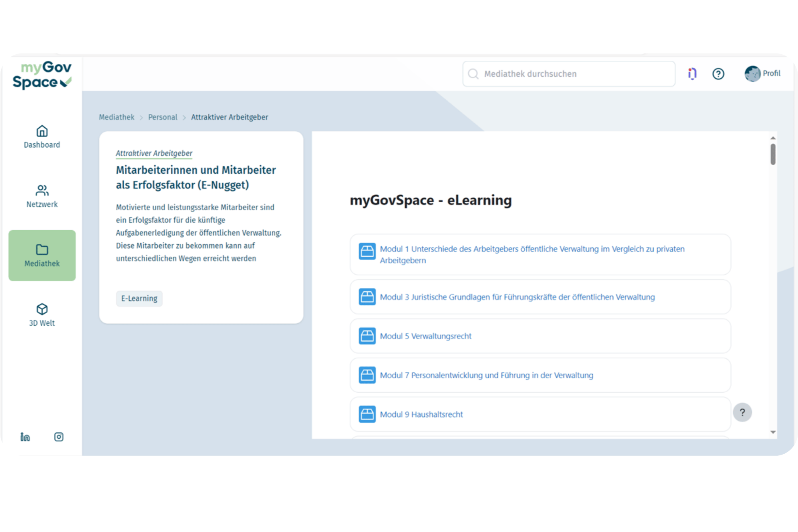Click the Modul 7 package icon

(x=367, y=375)
